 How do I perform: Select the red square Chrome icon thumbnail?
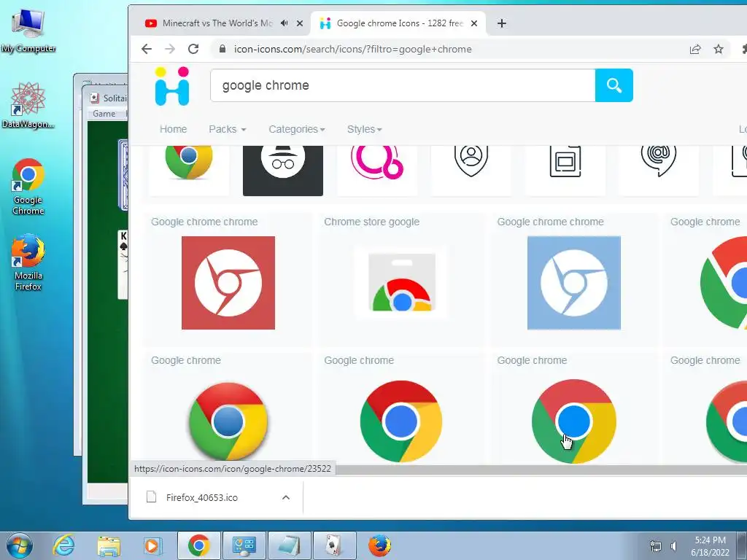(x=228, y=282)
